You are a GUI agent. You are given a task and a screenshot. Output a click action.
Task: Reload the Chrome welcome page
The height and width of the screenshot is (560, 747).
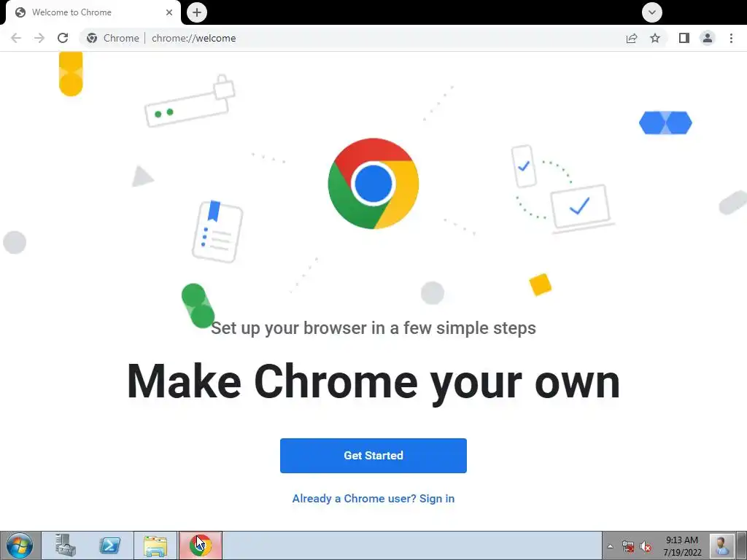pos(63,38)
